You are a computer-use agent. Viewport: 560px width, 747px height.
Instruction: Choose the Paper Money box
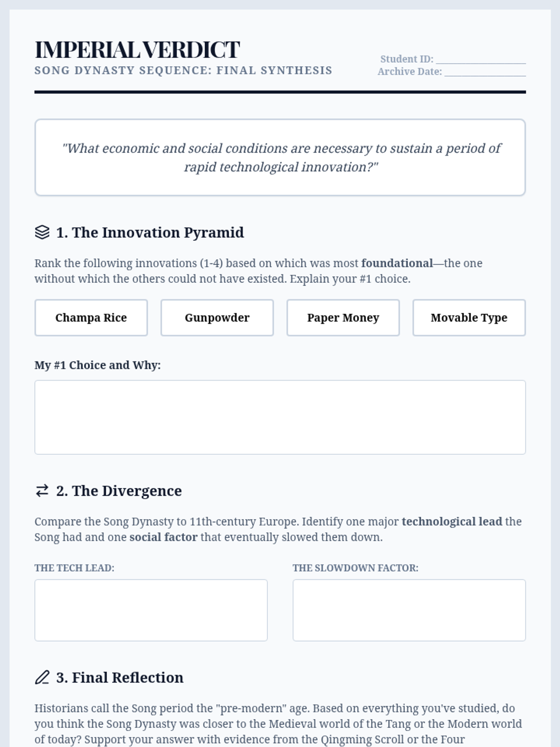tap(343, 317)
